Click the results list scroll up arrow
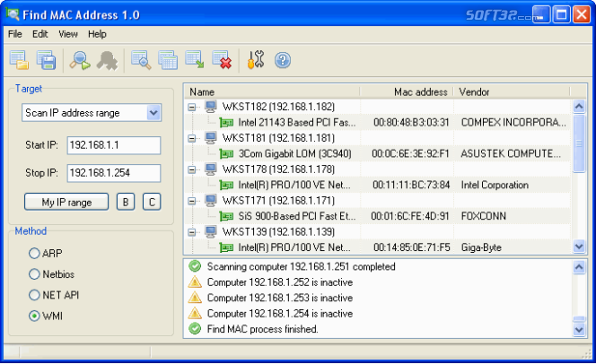 tap(579, 107)
